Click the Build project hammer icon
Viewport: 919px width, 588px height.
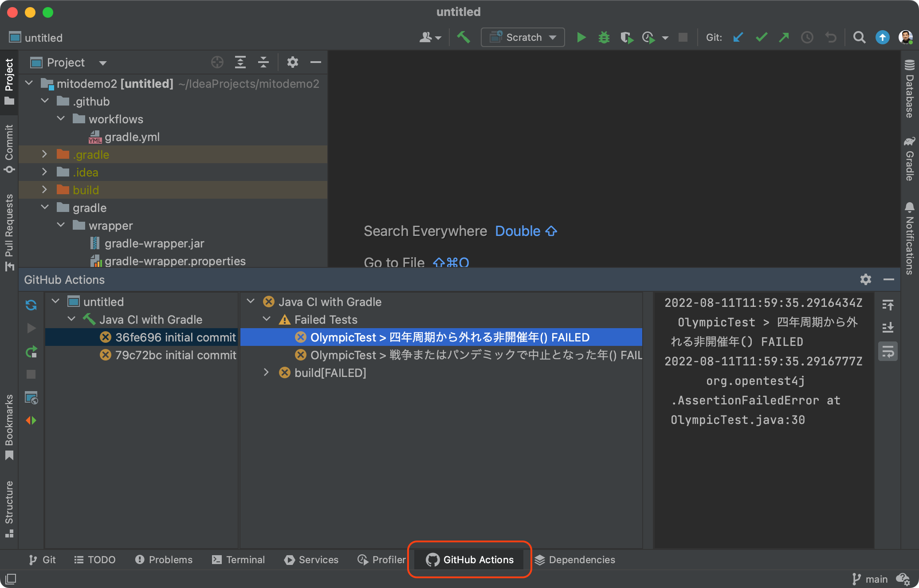click(463, 37)
